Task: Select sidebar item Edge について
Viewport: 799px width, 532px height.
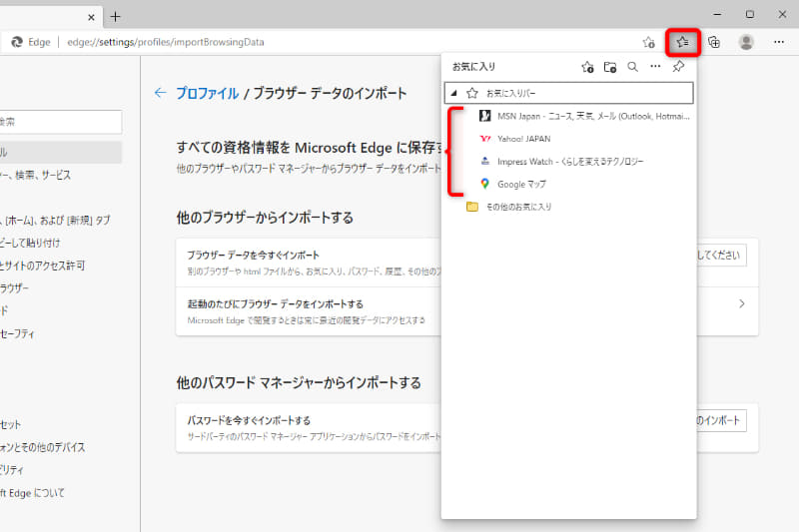Action: [32, 493]
